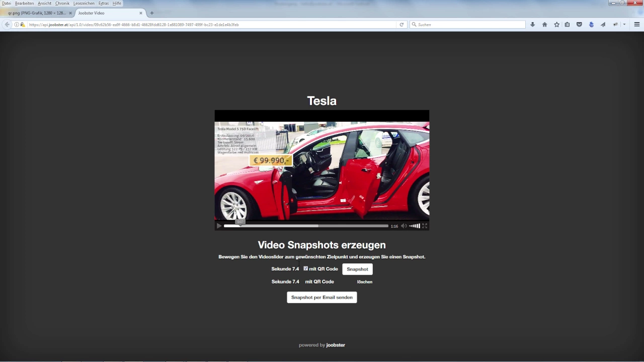
Task: Open the hamburger menu of the browser
Action: 636,25
